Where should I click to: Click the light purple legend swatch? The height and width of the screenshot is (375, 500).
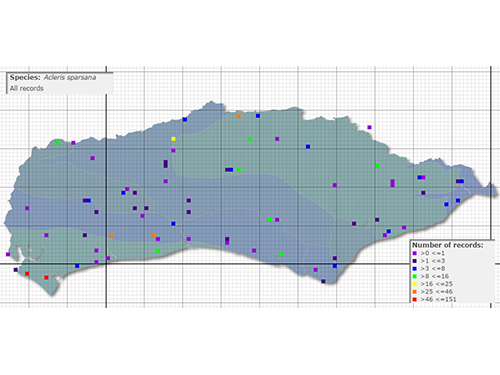tap(415, 253)
